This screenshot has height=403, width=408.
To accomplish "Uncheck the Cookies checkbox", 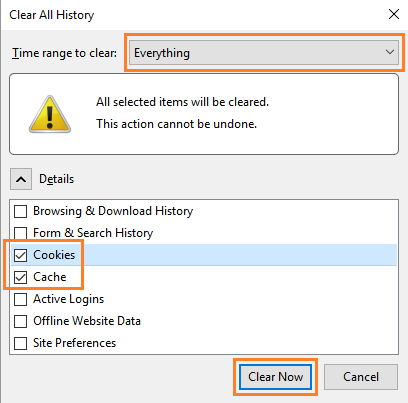I will click(x=21, y=255).
